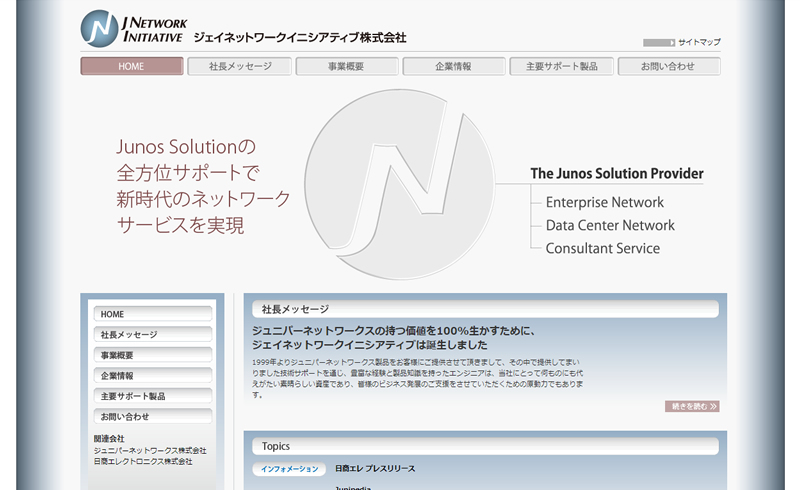This screenshot has width=800, height=490.
Task: Click the インフォメーション category badge
Action: click(x=289, y=469)
